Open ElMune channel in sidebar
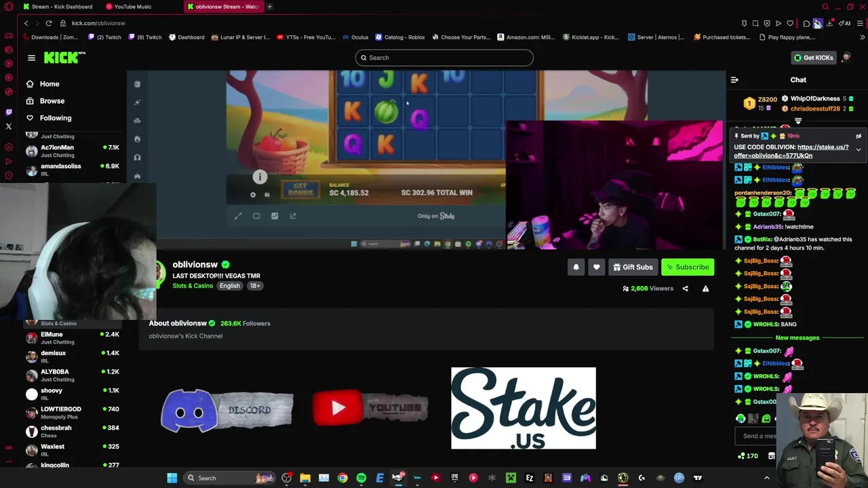The image size is (868, 488). pos(72,338)
